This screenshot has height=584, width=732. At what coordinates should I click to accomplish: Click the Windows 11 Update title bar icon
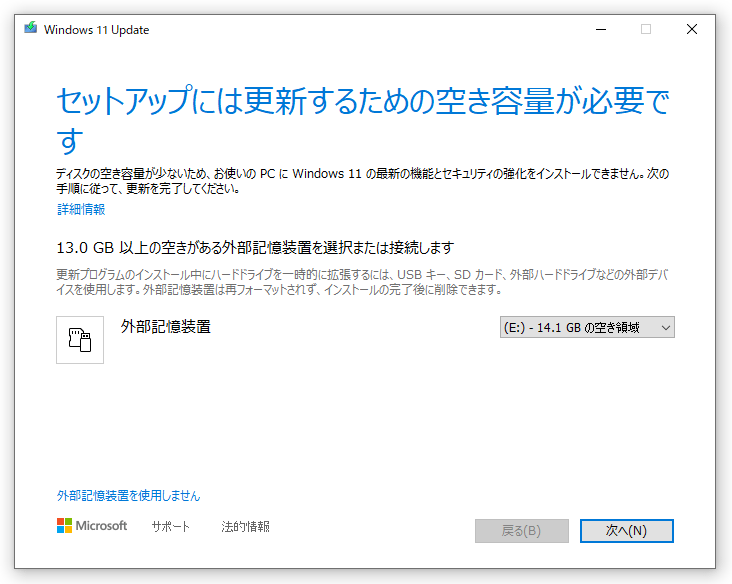31,28
